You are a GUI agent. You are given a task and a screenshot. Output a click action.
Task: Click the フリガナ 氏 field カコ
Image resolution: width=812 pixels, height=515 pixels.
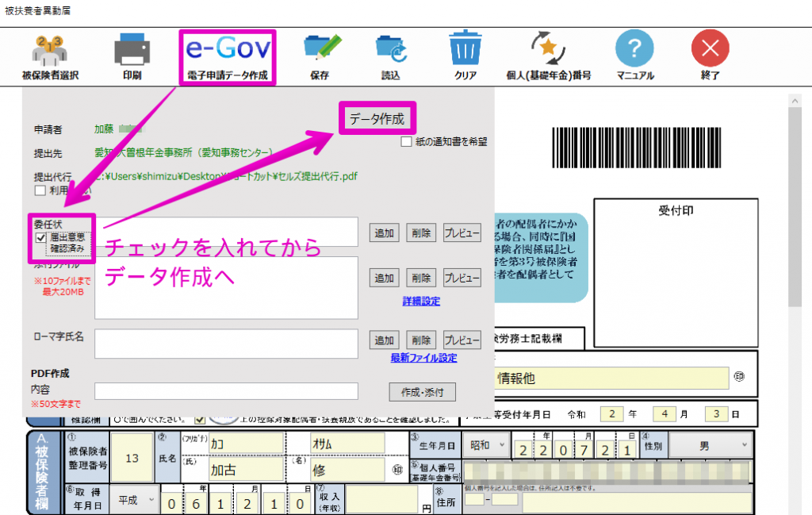pos(247,444)
